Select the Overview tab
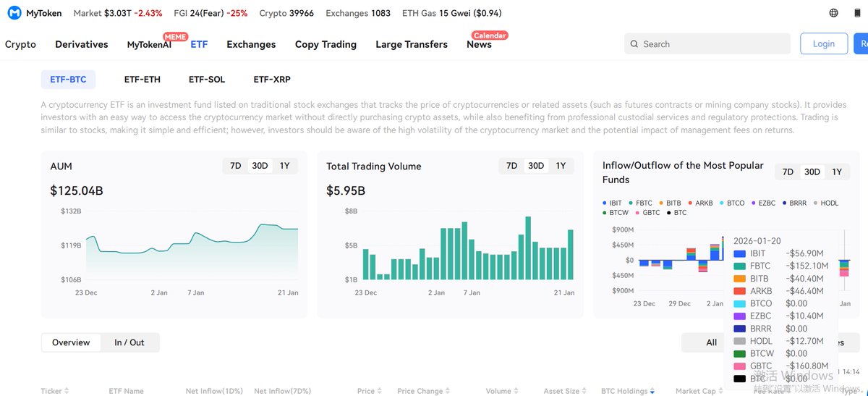This screenshot has height=396, width=868. pyautogui.click(x=71, y=342)
